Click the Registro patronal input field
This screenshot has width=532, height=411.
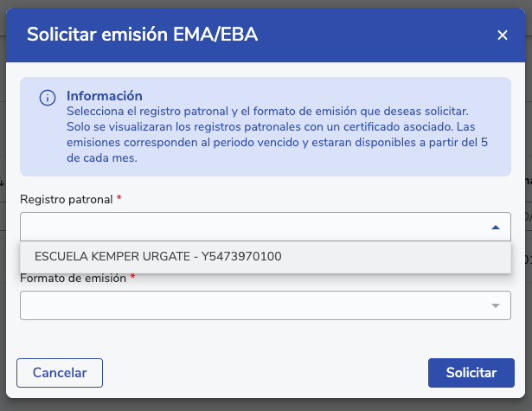251,227
